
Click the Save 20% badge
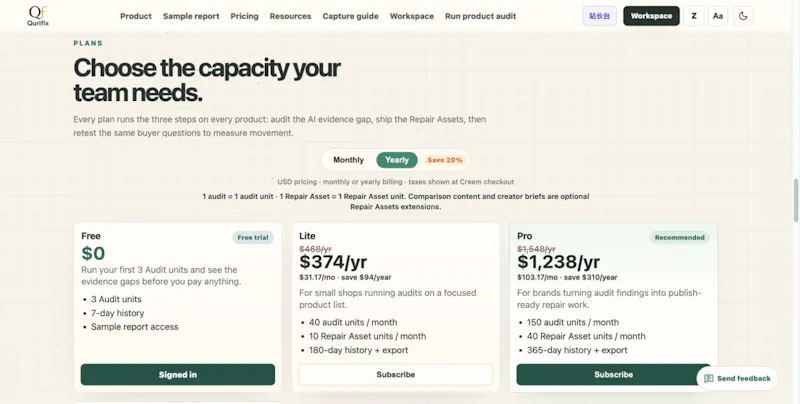pos(444,160)
